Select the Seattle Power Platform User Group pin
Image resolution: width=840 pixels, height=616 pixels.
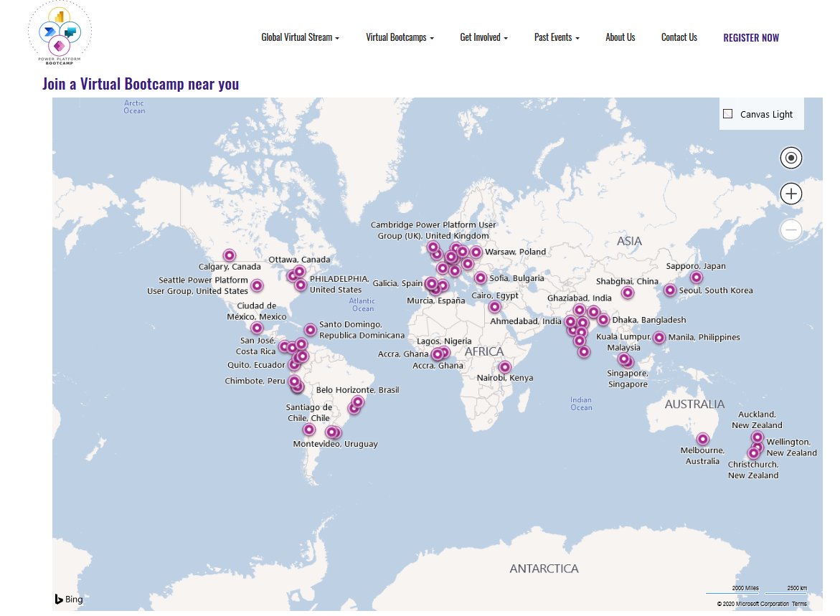click(x=258, y=286)
